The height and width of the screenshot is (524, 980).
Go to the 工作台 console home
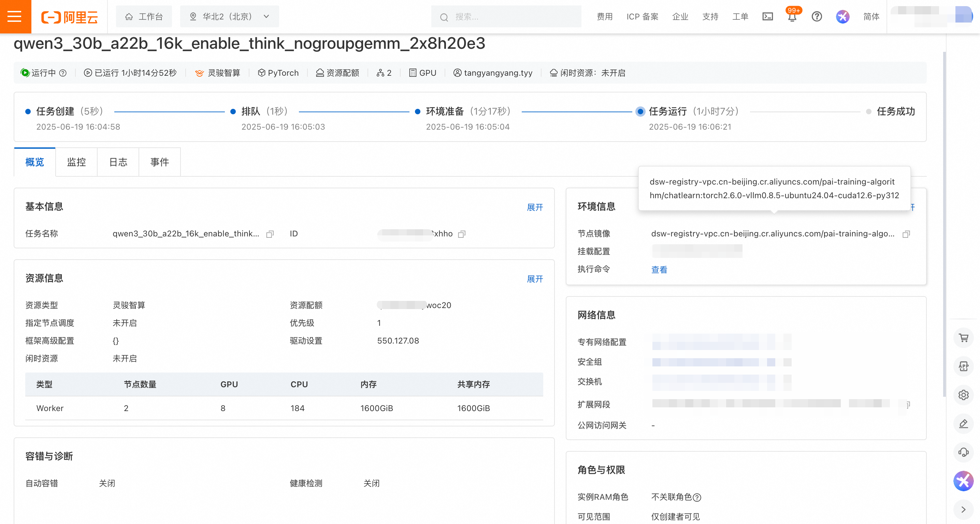[144, 16]
